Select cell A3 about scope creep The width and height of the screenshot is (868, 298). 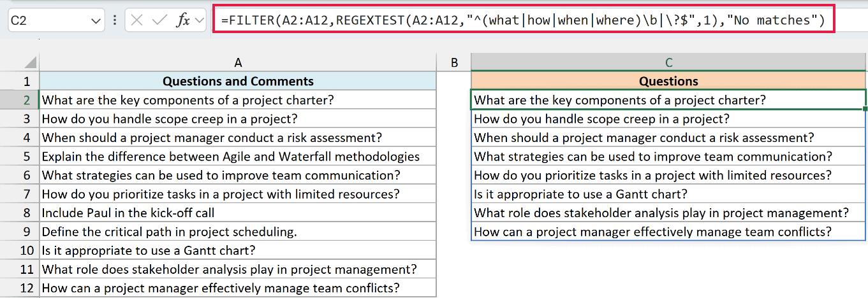click(x=238, y=118)
